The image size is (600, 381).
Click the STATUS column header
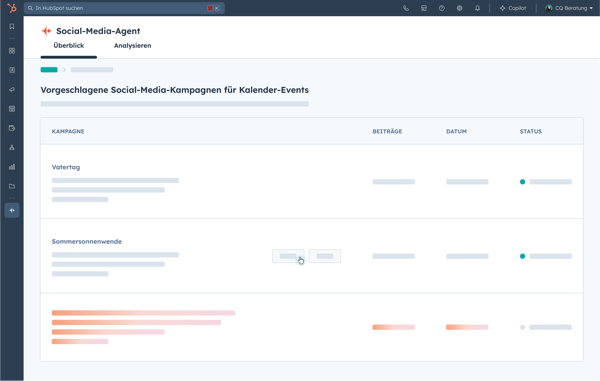pos(531,131)
